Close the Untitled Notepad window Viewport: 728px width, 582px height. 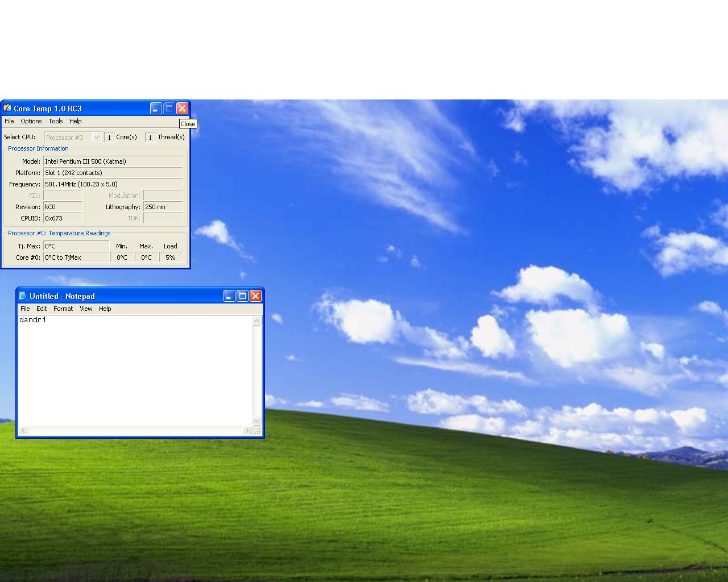(255, 296)
